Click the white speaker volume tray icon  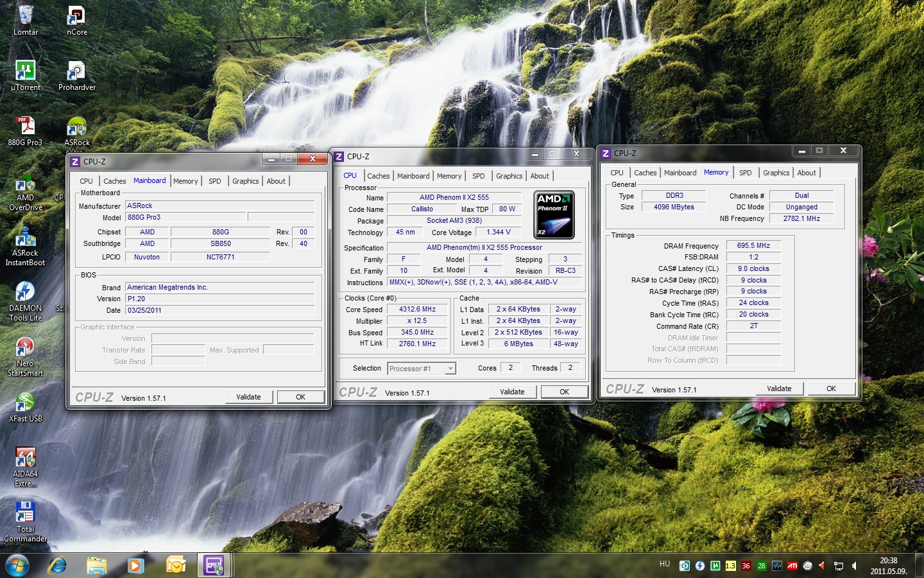[x=854, y=566]
